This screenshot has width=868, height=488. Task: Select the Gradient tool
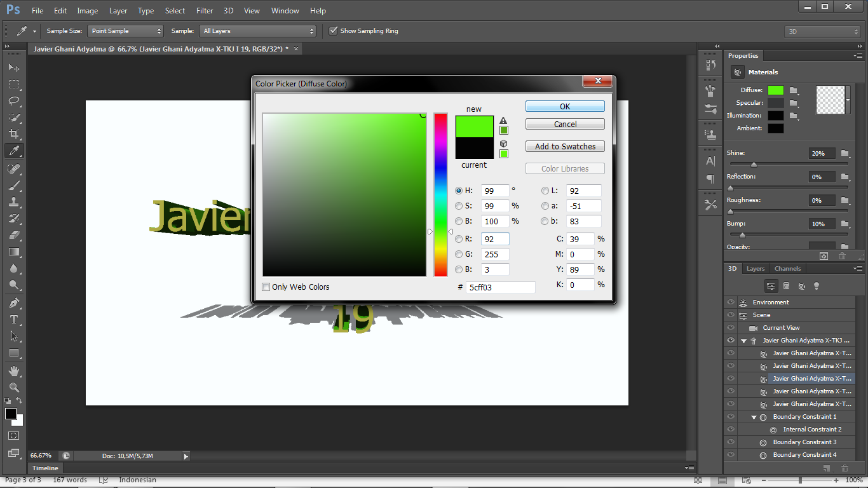point(13,252)
